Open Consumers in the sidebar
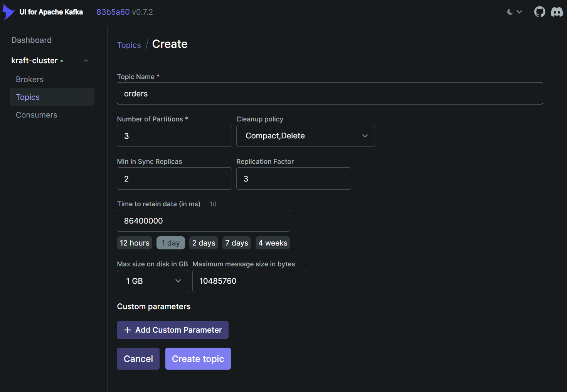 37,115
